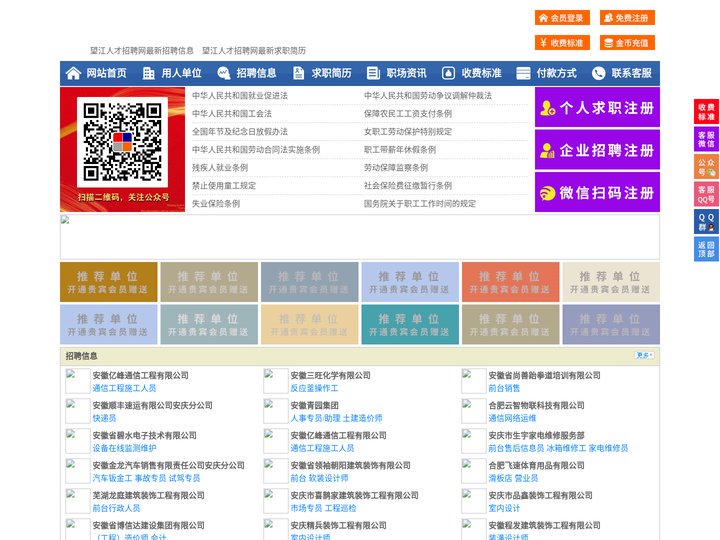Click the person icon in 个人求职注册
The image size is (720, 540).
pyautogui.click(x=547, y=108)
